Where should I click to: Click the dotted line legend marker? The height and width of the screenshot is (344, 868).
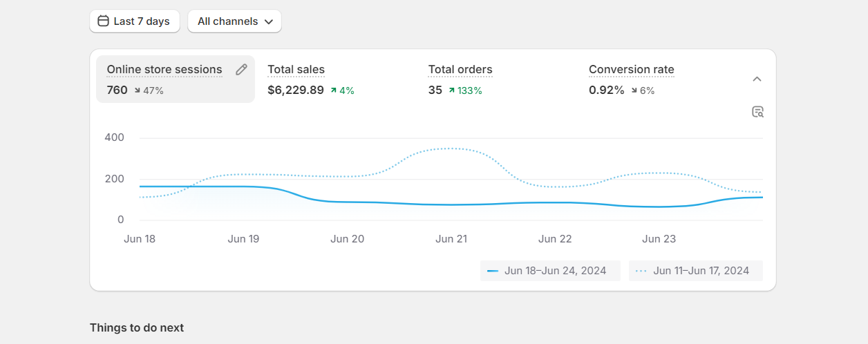coord(641,271)
